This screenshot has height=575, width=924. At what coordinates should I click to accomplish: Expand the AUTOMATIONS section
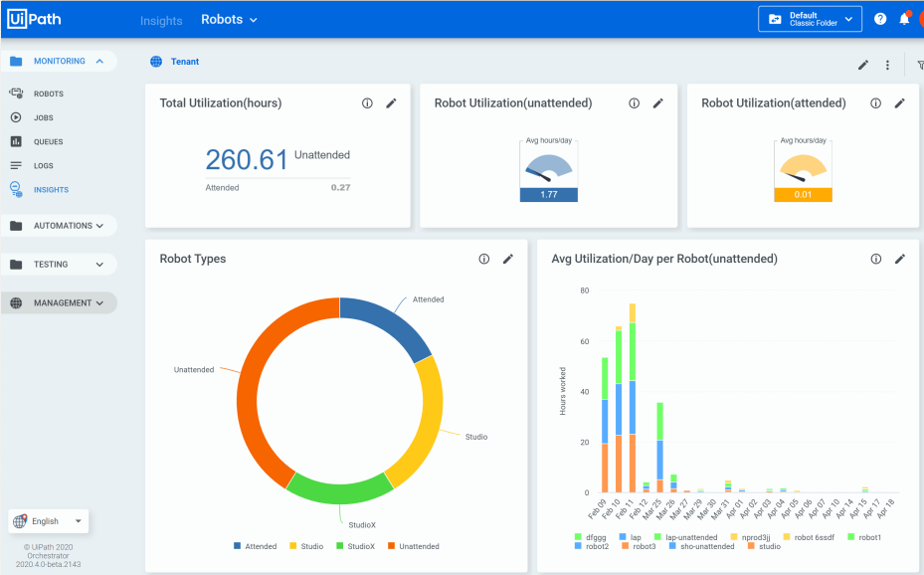click(x=99, y=226)
